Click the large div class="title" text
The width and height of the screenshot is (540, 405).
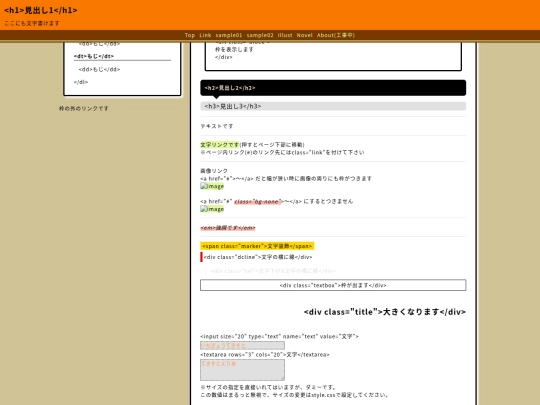385,312
